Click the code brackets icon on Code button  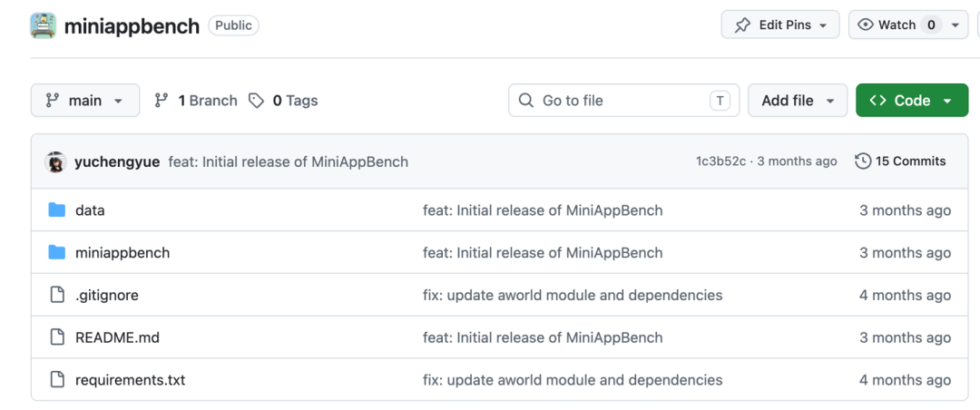pyautogui.click(x=878, y=101)
